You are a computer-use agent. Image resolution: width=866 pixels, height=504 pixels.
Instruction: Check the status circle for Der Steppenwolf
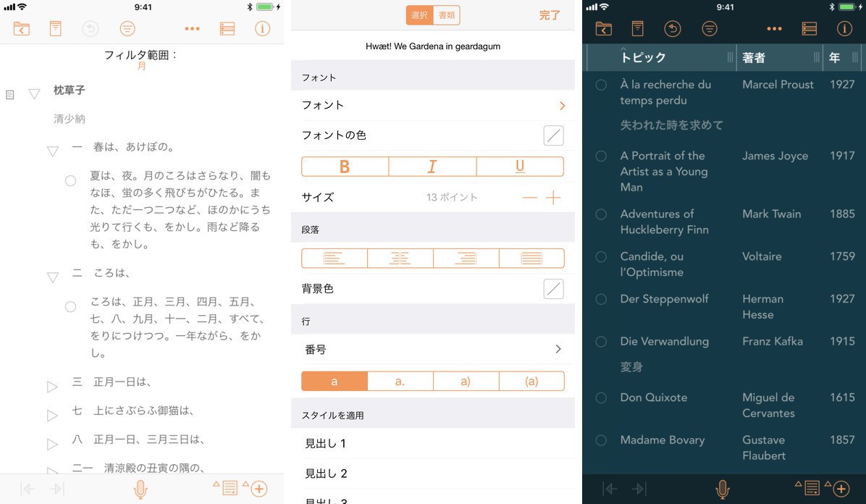click(x=601, y=299)
